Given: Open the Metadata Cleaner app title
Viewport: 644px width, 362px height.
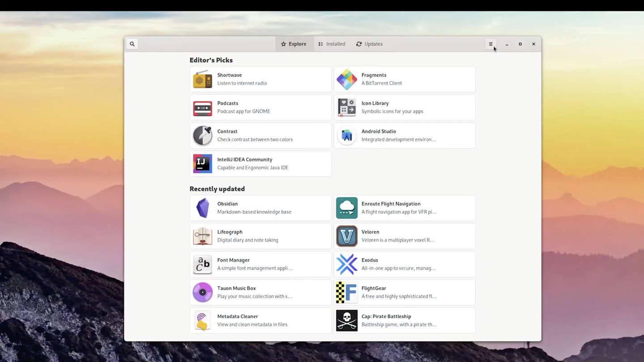Looking at the screenshot, I should 237,316.
